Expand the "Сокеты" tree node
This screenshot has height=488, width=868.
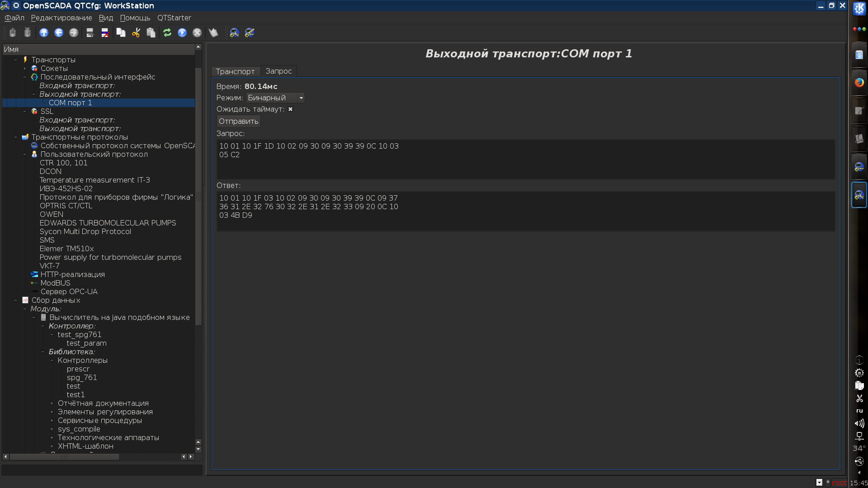(x=25, y=69)
